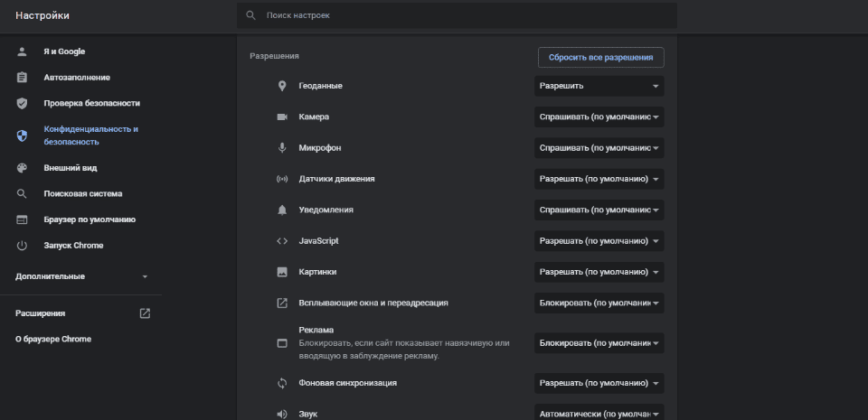Image resolution: width=868 pixels, height=420 pixels.
Task: Open the Камера permission dropdown
Action: point(599,117)
